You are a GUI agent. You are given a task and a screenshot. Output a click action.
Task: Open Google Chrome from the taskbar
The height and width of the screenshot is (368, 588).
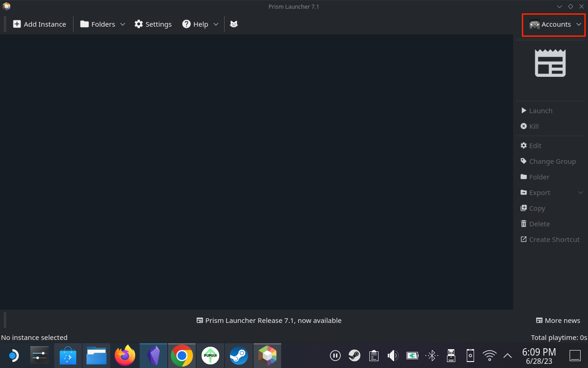coord(182,355)
